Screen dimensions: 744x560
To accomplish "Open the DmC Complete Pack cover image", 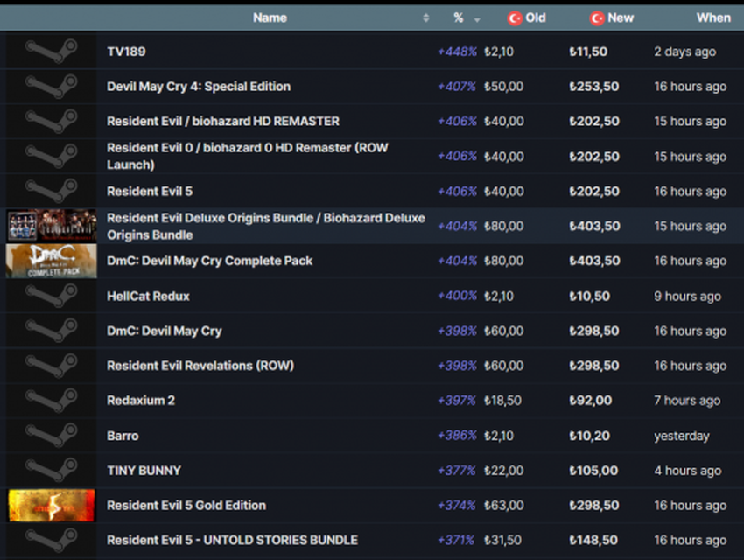I will click(51, 261).
